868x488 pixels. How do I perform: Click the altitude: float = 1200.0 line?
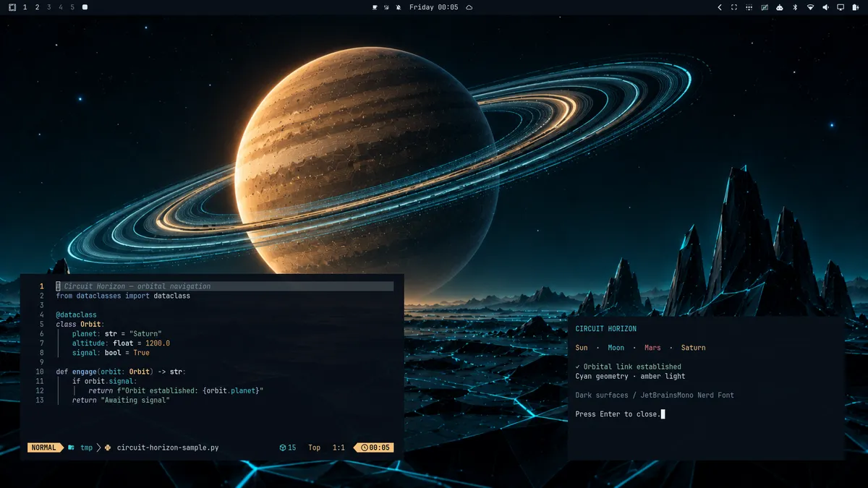tap(121, 343)
